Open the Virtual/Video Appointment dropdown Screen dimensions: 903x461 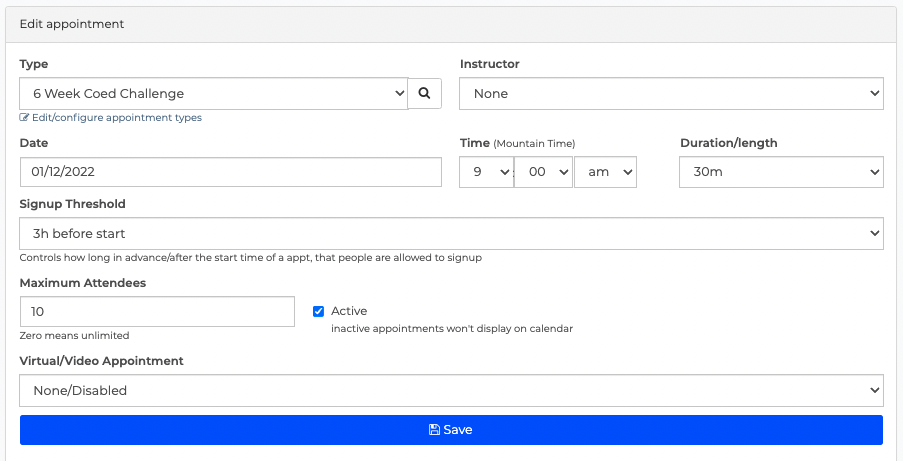point(452,390)
